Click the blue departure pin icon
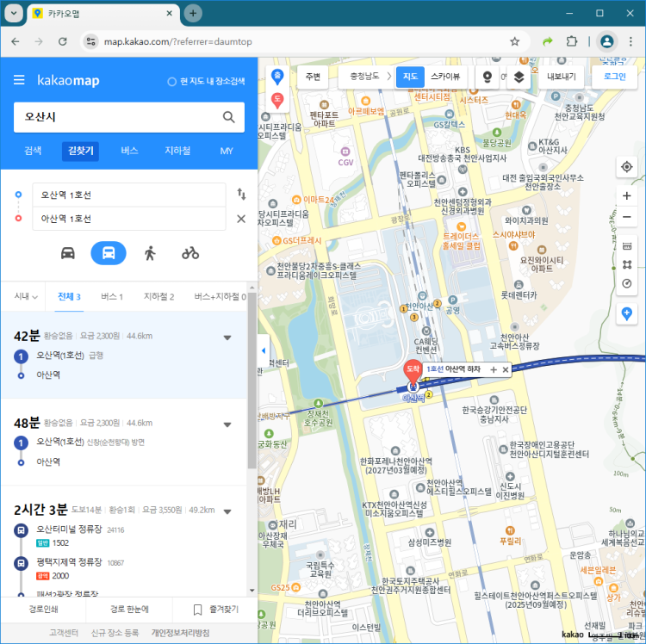Viewport: 646px width, 644px height. [x=277, y=77]
